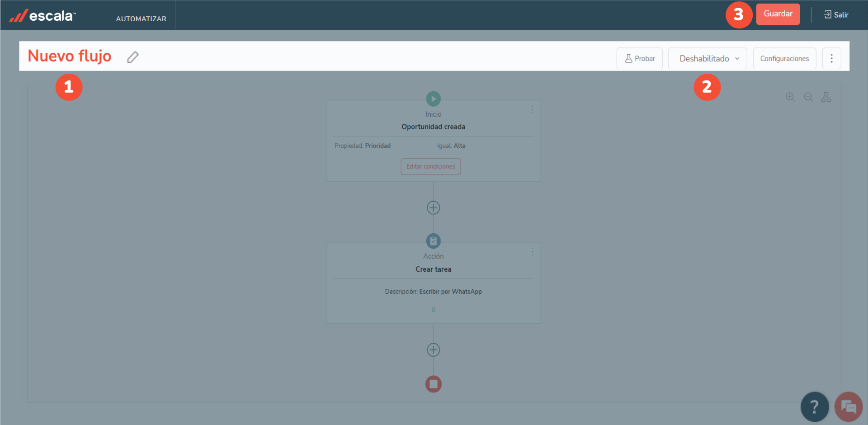Image resolution: width=868 pixels, height=425 pixels.
Task: Open the help question mark button
Action: 815,406
